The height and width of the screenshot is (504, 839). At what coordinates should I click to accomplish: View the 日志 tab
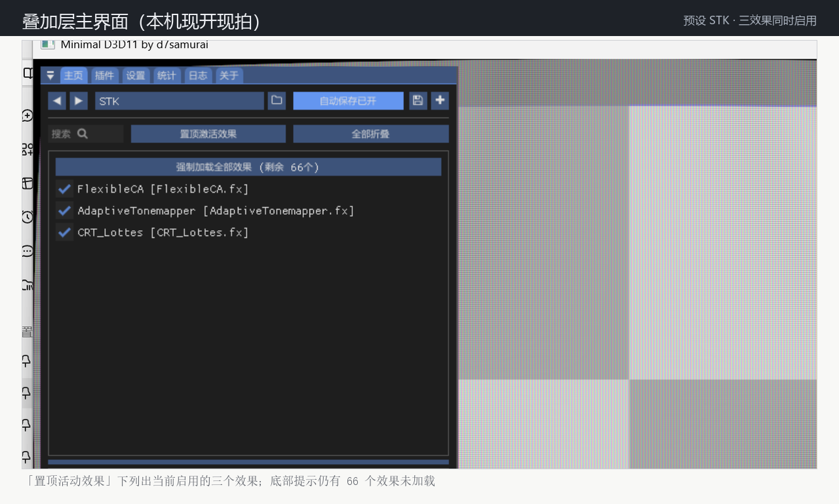[x=198, y=75]
